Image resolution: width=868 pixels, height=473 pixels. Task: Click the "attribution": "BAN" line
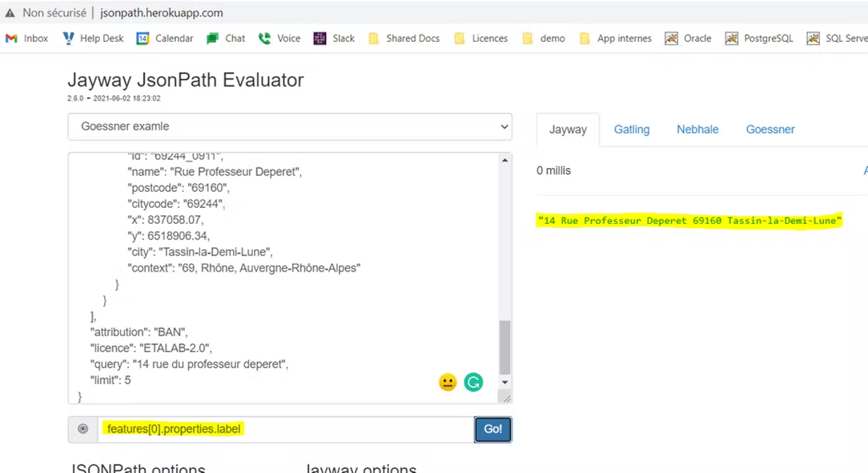click(139, 332)
